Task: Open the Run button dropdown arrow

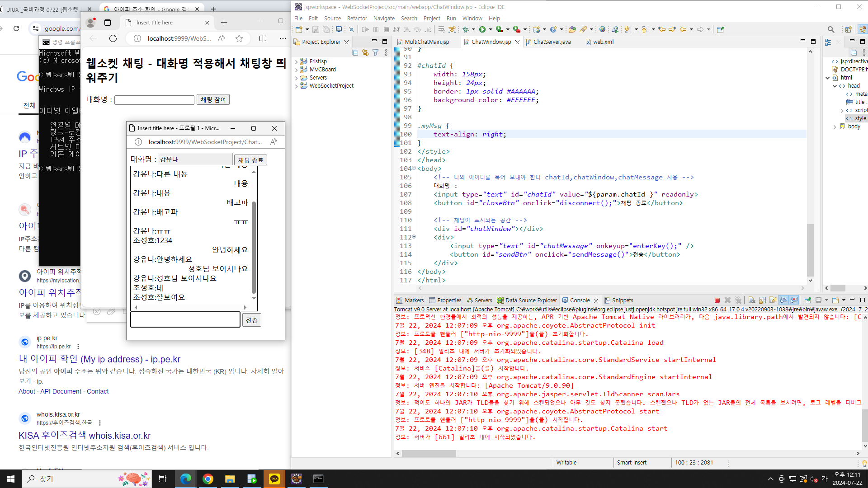Action: pos(491,29)
